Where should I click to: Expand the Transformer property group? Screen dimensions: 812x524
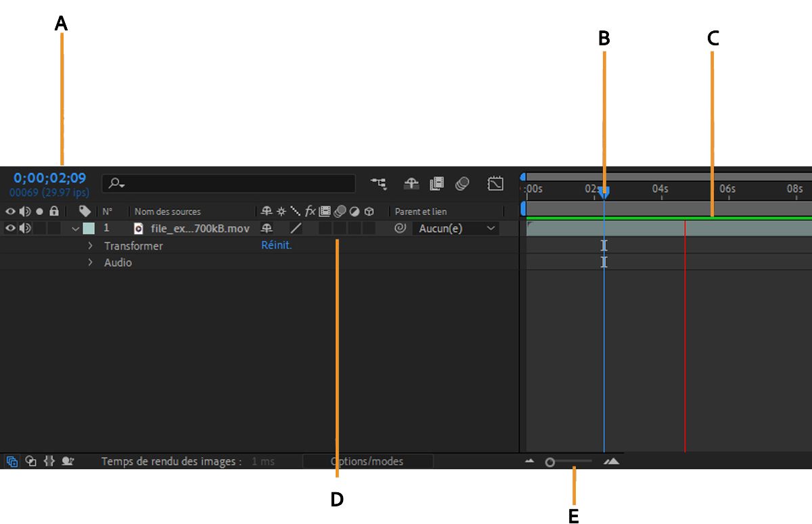[x=90, y=245]
